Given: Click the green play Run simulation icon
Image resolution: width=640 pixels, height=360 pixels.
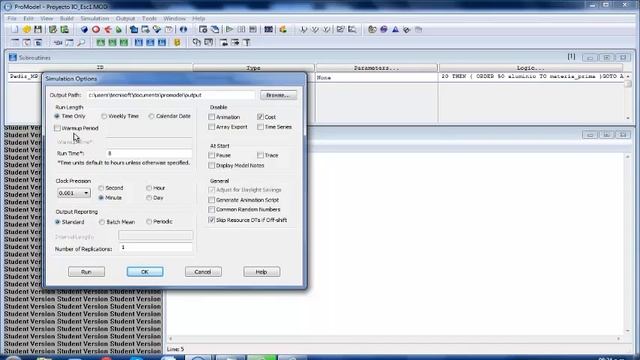Looking at the screenshot, I should click(x=229, y=29).
